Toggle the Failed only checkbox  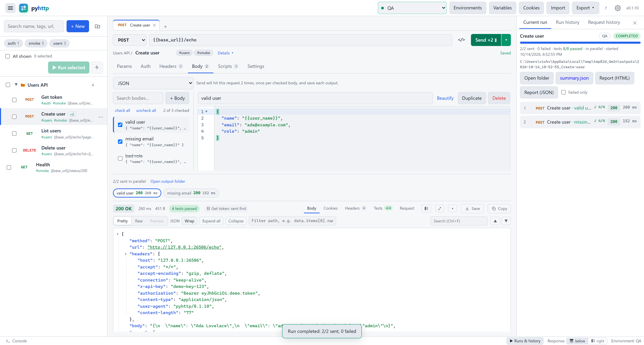click(564, 92)
